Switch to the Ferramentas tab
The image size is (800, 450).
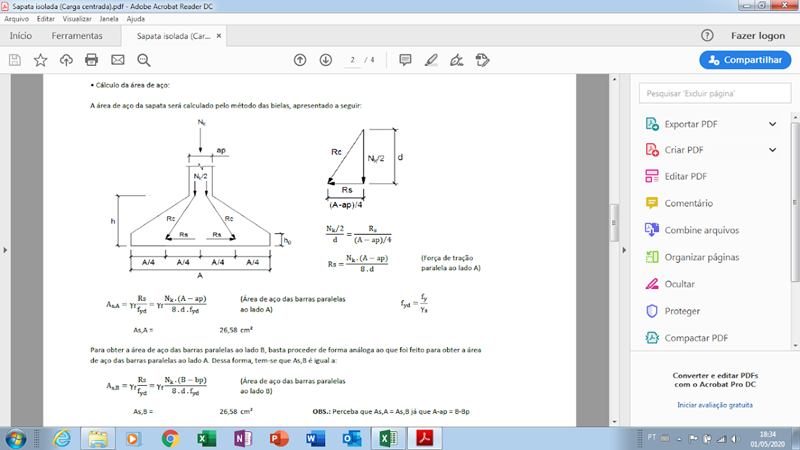[77, 36]
